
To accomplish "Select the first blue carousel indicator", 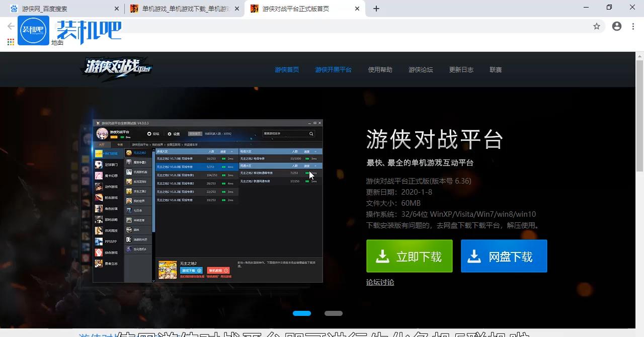I will tap(302, 313).
